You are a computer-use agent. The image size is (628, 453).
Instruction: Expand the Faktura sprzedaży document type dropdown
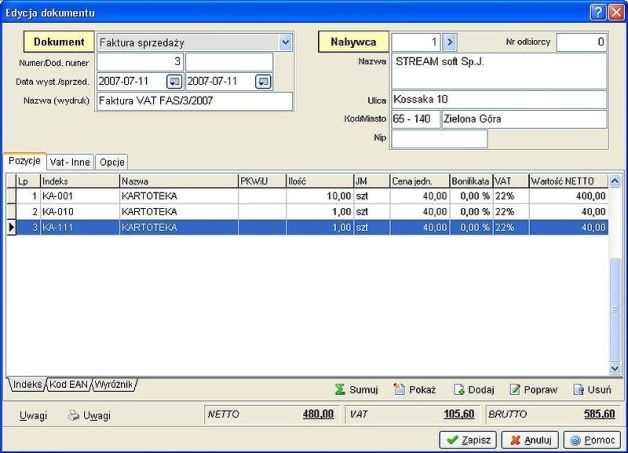tap(285, 42)
